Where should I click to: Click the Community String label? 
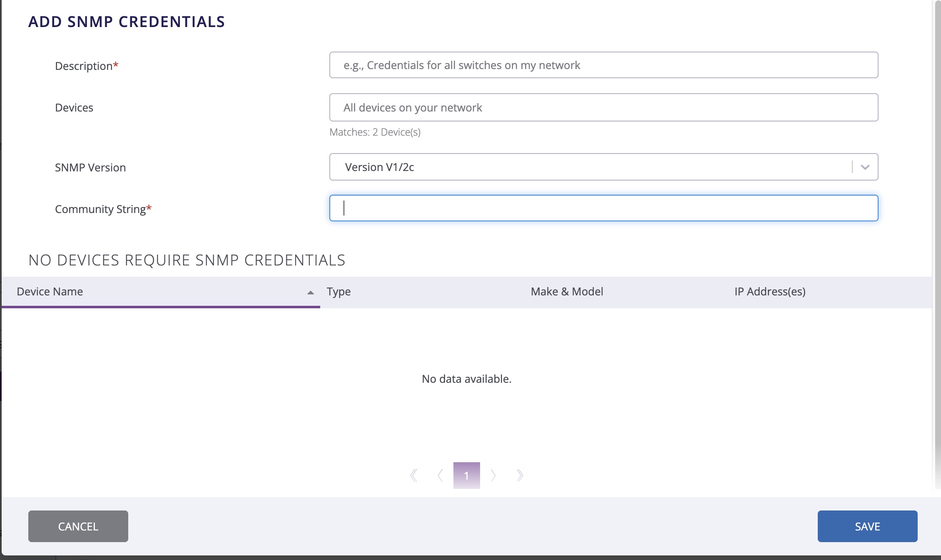pyautogui.click(x=100, y=209)
